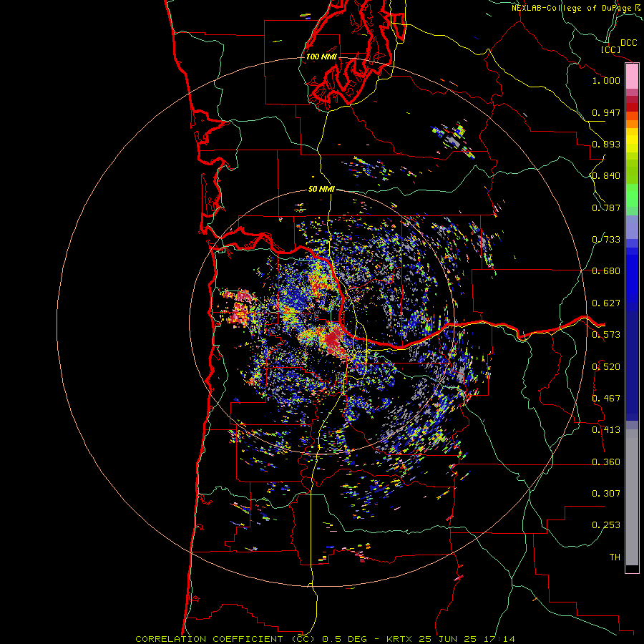Click the 0.467 scale value
Screen dimensions: 644x644
point(606,399)
